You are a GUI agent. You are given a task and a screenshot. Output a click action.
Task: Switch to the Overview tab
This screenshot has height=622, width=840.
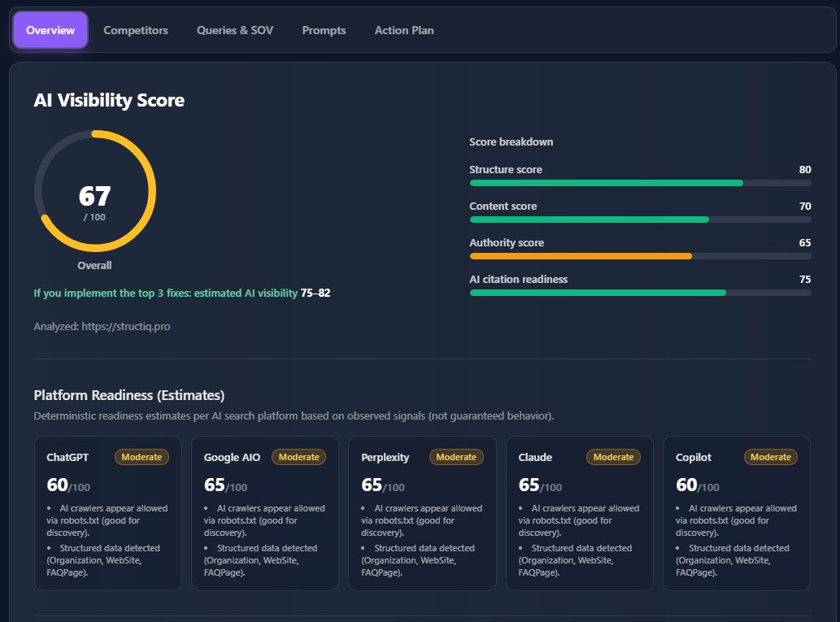[50, 31]
